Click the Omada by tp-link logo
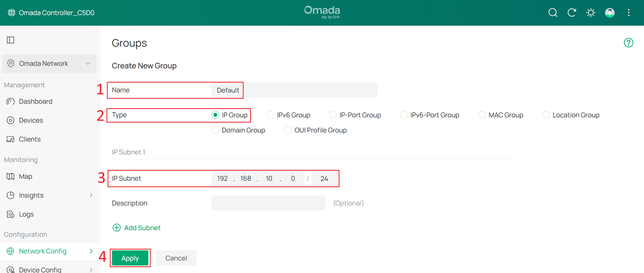Image resolution: width=644 pixels, height=273 pixels. click(x=322, y=12)
